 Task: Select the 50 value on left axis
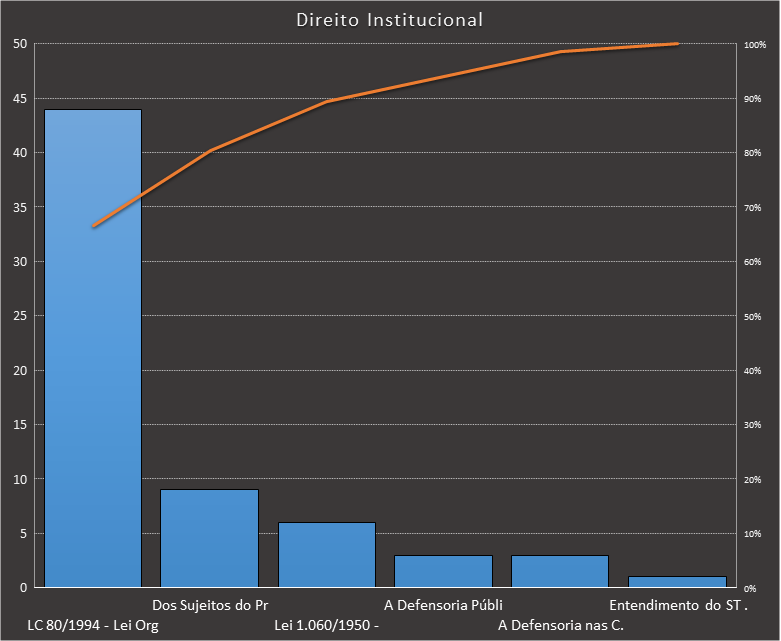tap(20, 44)
